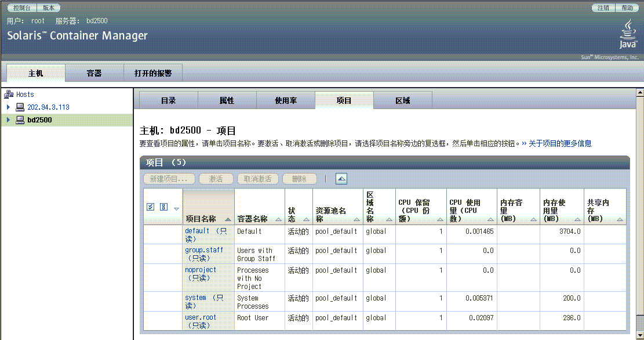Open the 使用率 sub-tab
Viewport: 644px width, 340px height.
285,100
